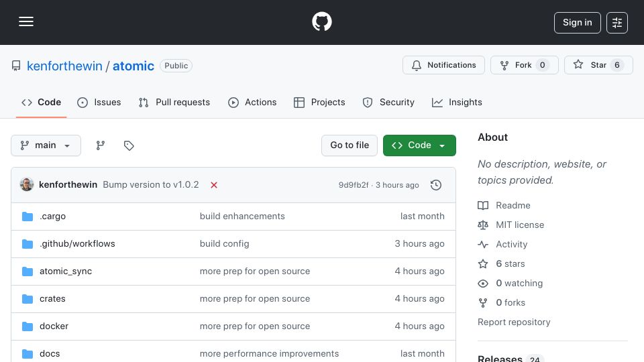Open the docker folder
Screen dimensions: 644x362
(x=54, y=326)
